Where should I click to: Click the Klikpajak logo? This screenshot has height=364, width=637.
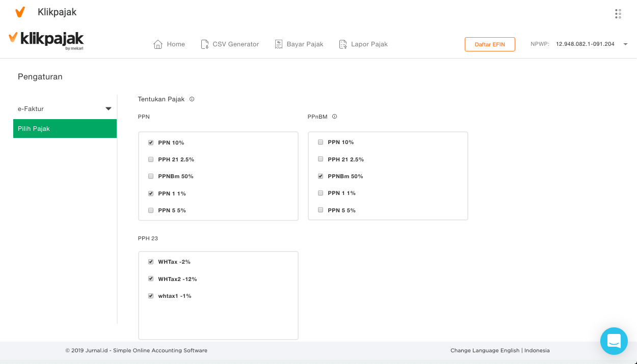click(46, 40)
